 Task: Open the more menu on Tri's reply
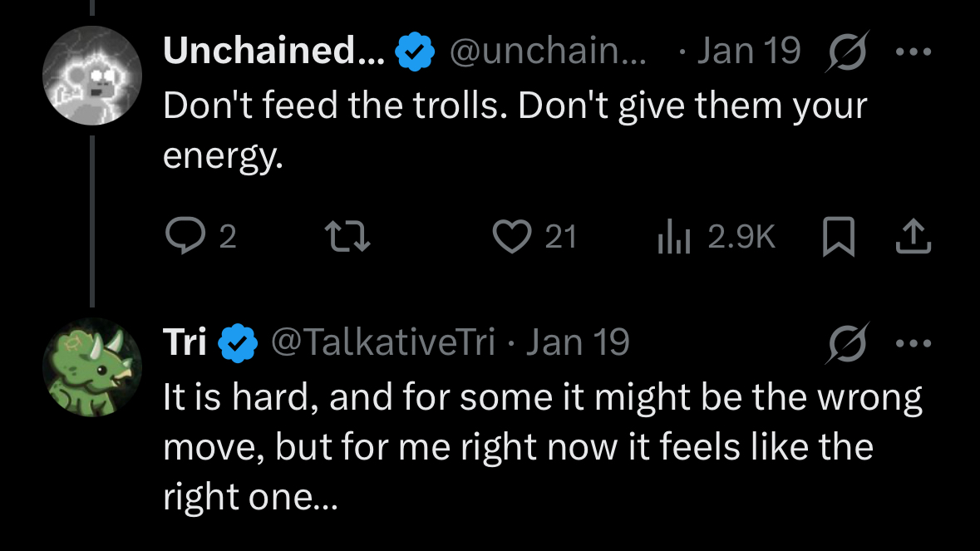tap(914, 342)
